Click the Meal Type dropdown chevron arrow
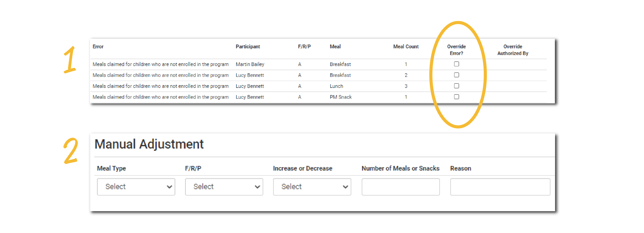The width and height of the screenshot is (644, 233). pyautogui.click(x=169, y=187)
